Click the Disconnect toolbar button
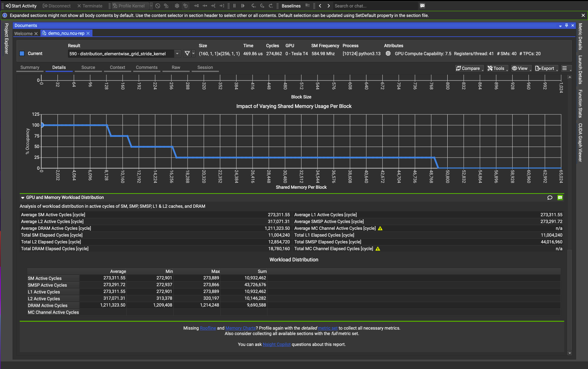 (56, 6)
